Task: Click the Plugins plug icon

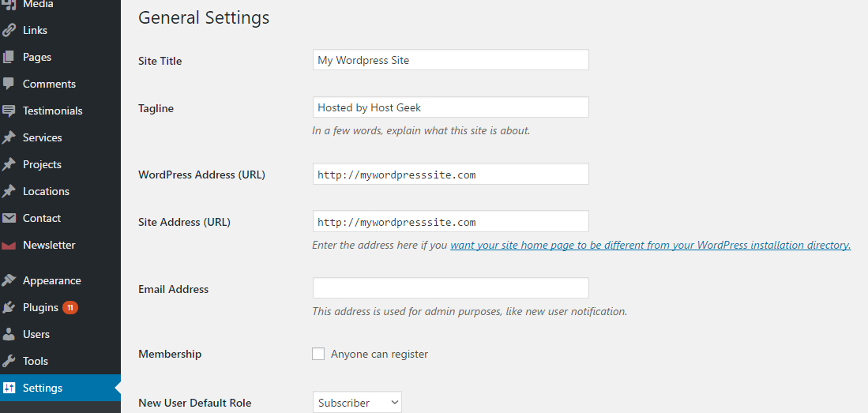Action: [x=9, y=307]
